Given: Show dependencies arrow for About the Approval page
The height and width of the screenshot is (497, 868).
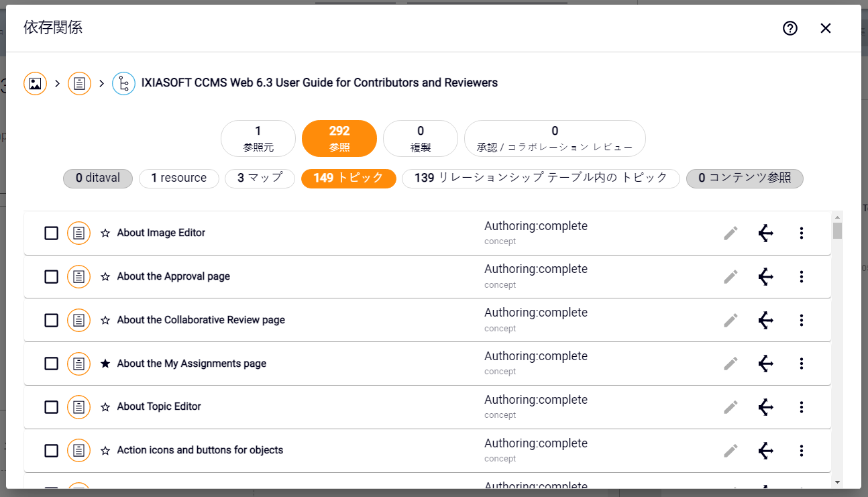Looking at the screenshot, I should point(765,277).
